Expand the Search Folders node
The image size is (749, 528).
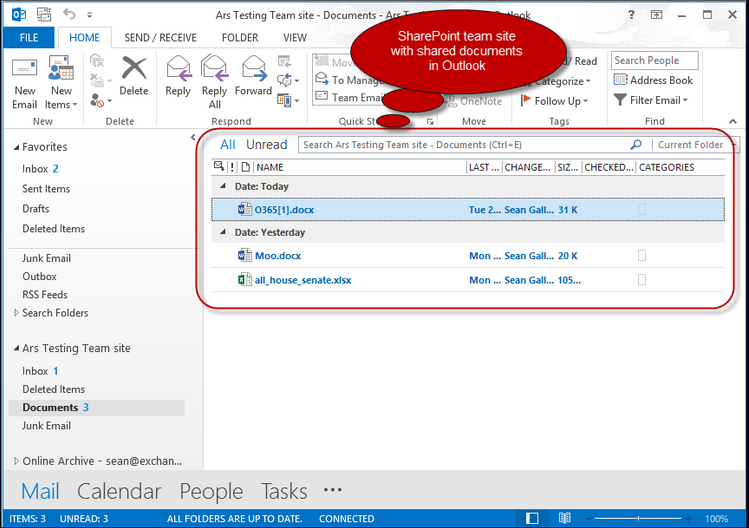[x=16, y=313]
